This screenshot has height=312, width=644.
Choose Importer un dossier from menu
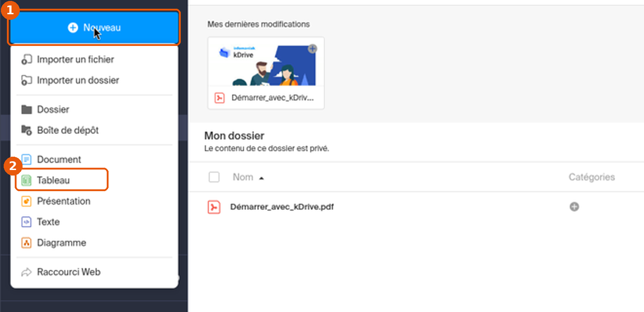[x=94, y=80]
